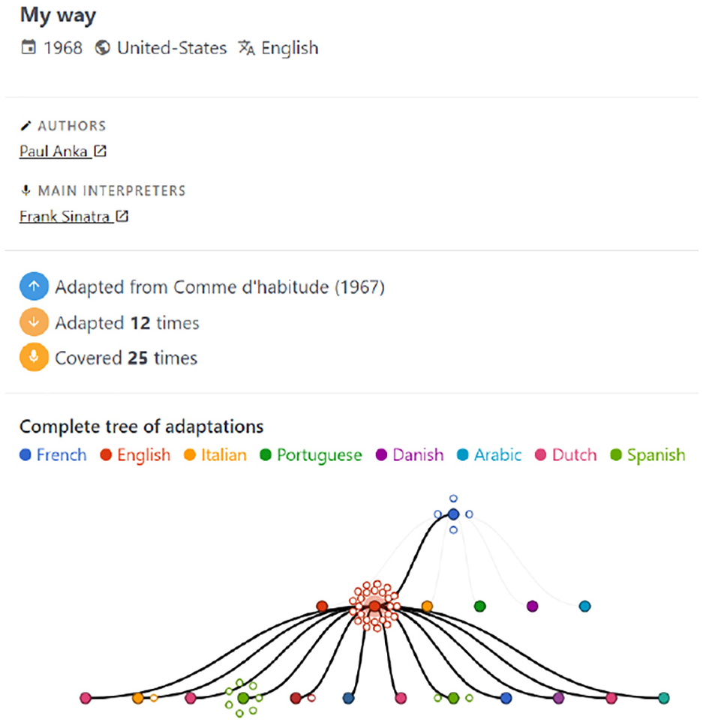Click the orange microphone Covered icon
The image size is (703, 728).
[x=34, y=357]
